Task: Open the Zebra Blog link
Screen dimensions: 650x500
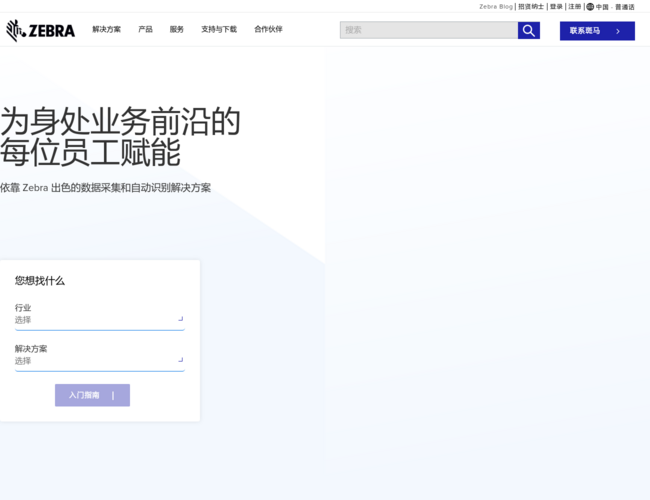Action: pos(495,6)
